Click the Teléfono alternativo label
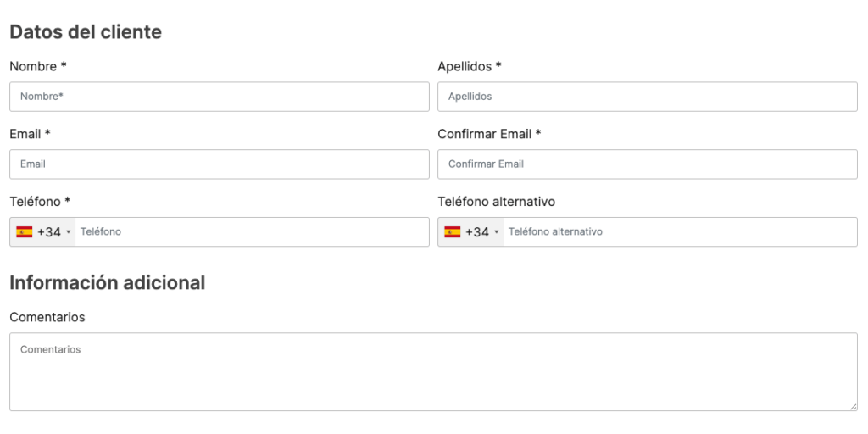Image resolution: width=868 pixels, height=434 pixels. 497,202
